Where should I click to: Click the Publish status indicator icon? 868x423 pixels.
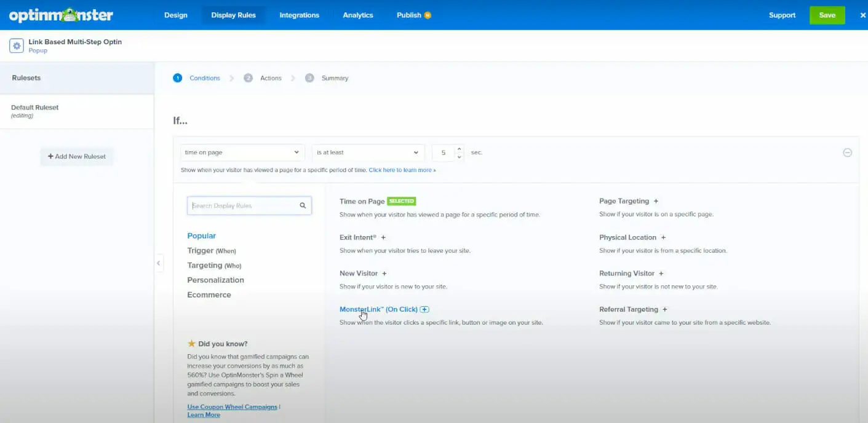428,15
